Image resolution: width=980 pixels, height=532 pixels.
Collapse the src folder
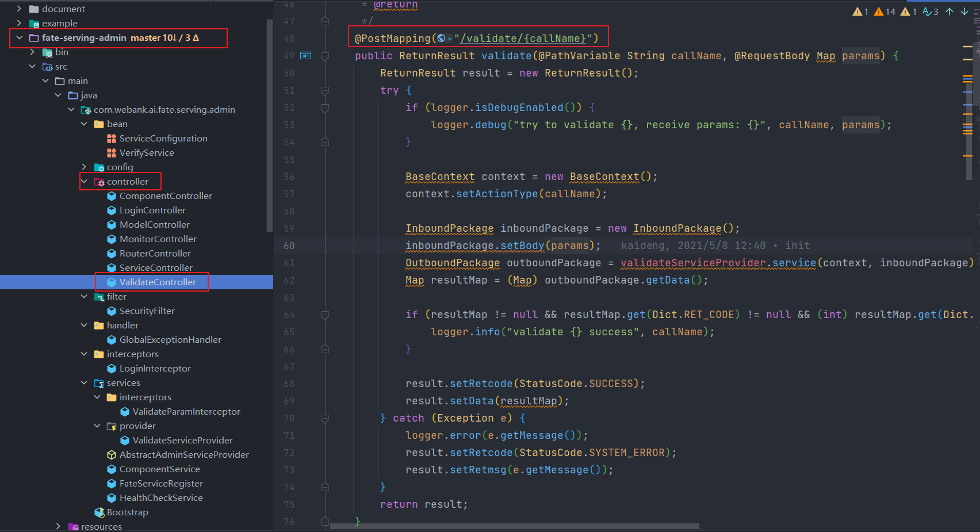click(32, 67)
